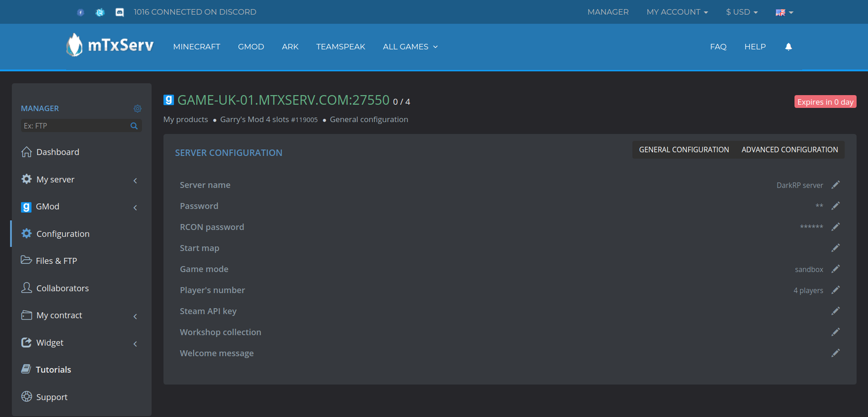This screenshot has width=868, height=417.
Task: Click the manager settings gear icon
Action: 137,109
